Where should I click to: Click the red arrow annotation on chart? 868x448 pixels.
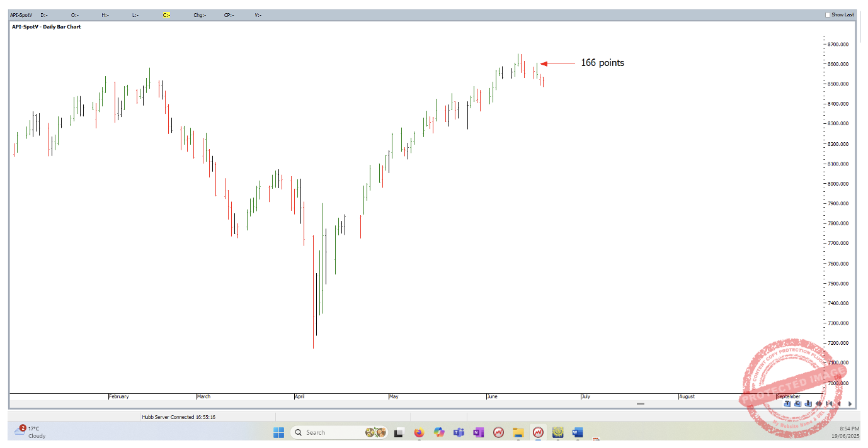click(557, 64)
